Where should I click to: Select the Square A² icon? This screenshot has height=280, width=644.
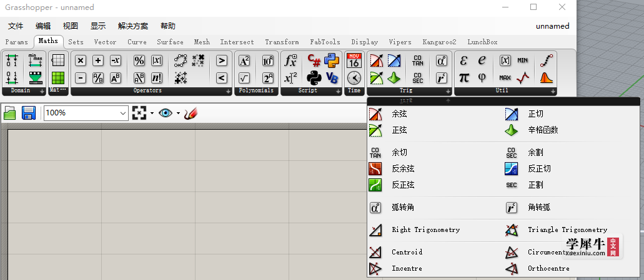point(244,60)
